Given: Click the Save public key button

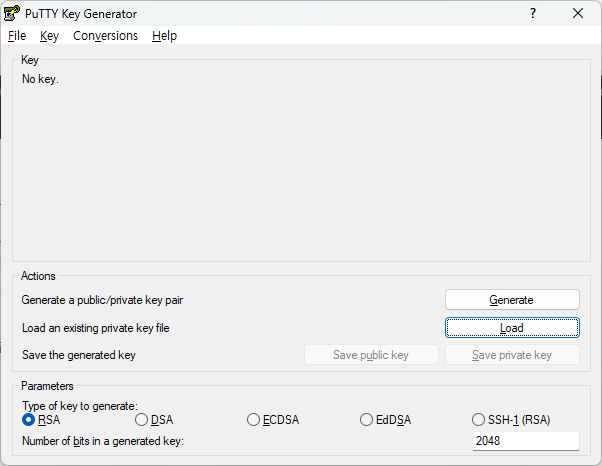Looking at the screenshot, I should pos(371,355).
